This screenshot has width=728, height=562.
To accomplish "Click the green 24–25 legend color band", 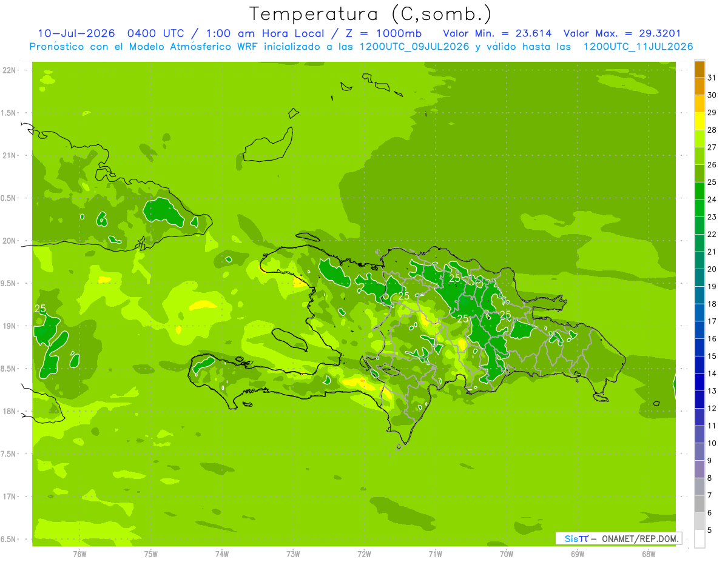I will coord(699,191).
